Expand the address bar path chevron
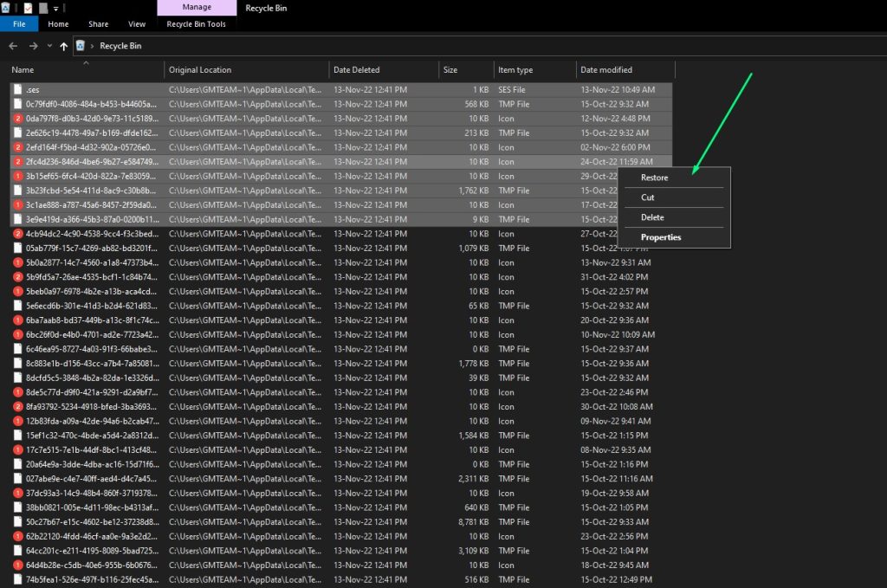This screenshot has height=588, width=887. point(92,46)
